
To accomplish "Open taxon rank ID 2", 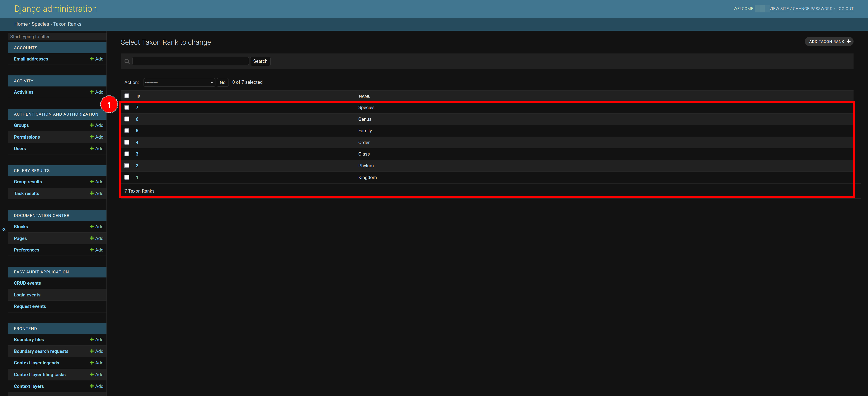I will click(x=137, y=166).
